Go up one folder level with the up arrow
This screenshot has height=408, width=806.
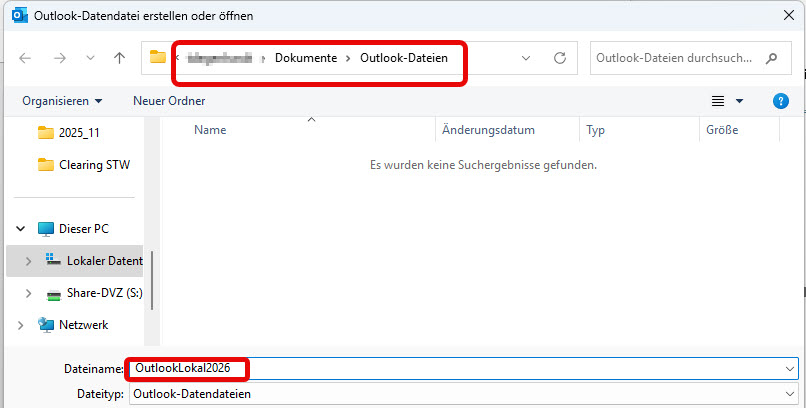tap(120, 58)
